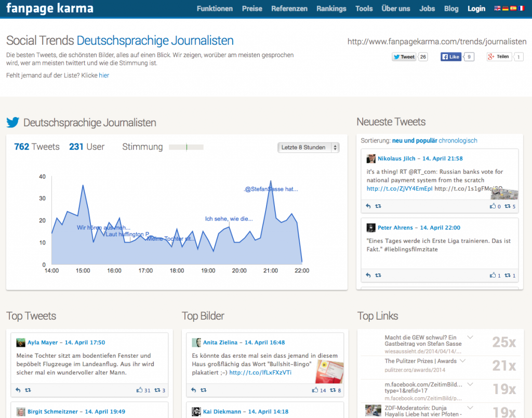Open the pulitzer.org/awards/2014 link URL
This screenshot has width=532, height=418.
point(415,370)
